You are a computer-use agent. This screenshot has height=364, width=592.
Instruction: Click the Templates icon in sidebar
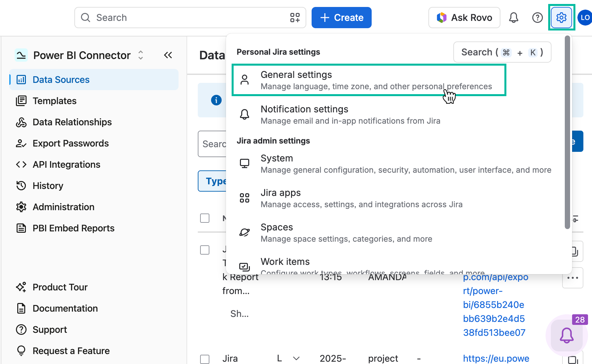[21, 101]
